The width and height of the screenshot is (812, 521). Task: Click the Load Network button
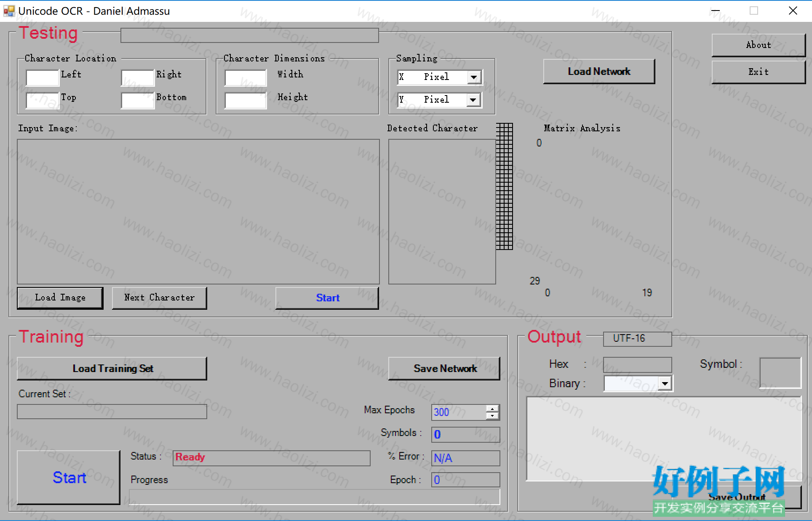(599, 72)
